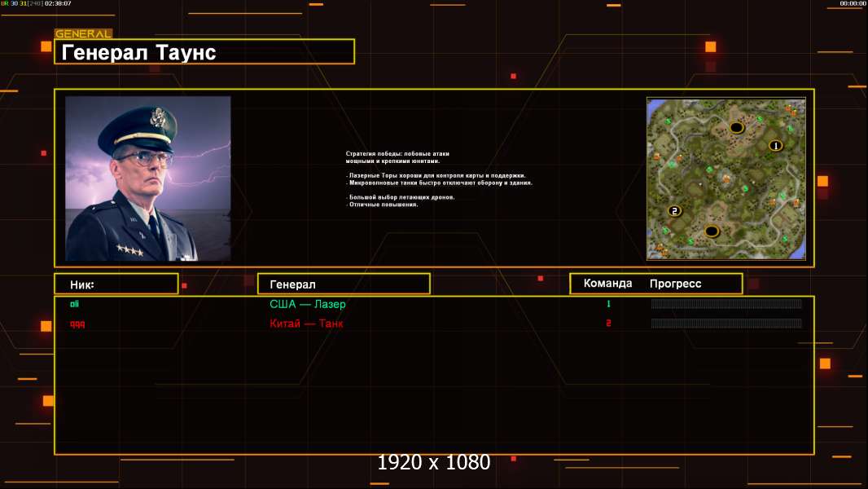Click the red player nickname 'qqq'
This screenshot has width=868, height=489.
[x=77, y=324]
